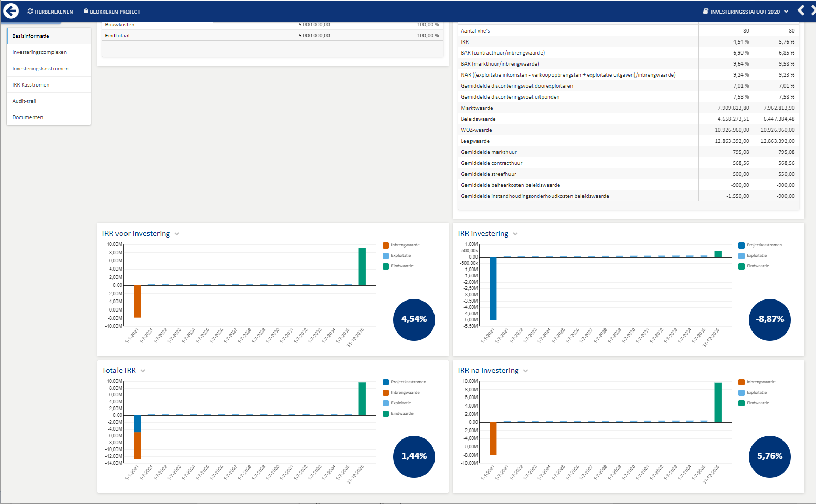Open the IRR na investering dropdown

(526, 371)
